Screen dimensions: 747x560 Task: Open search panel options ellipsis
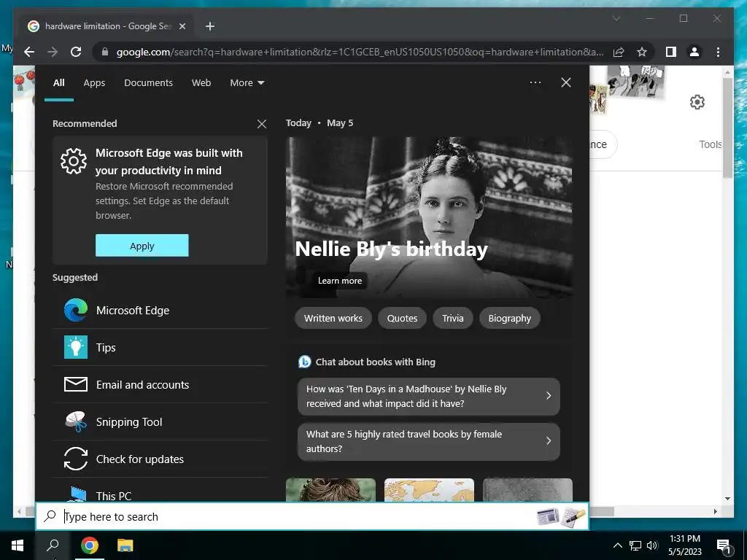[535, 82]
